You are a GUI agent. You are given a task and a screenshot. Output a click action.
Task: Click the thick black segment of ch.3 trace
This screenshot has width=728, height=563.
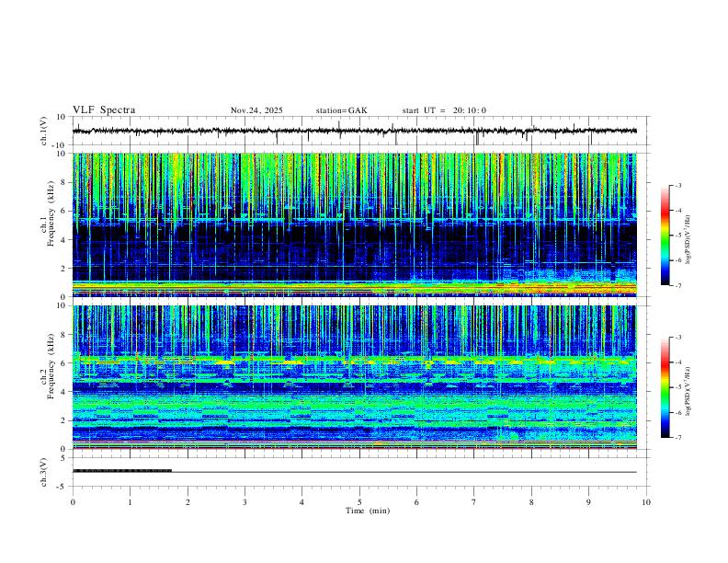point(122,471)
